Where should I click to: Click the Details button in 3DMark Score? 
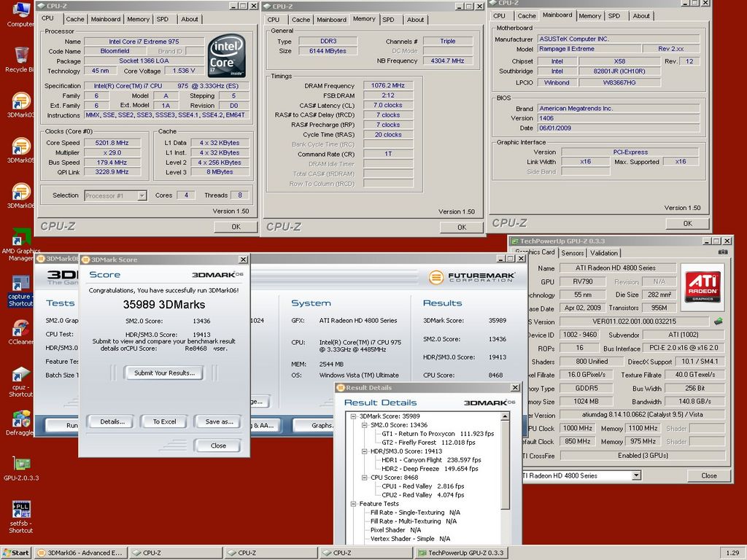(x=112, y=421)
